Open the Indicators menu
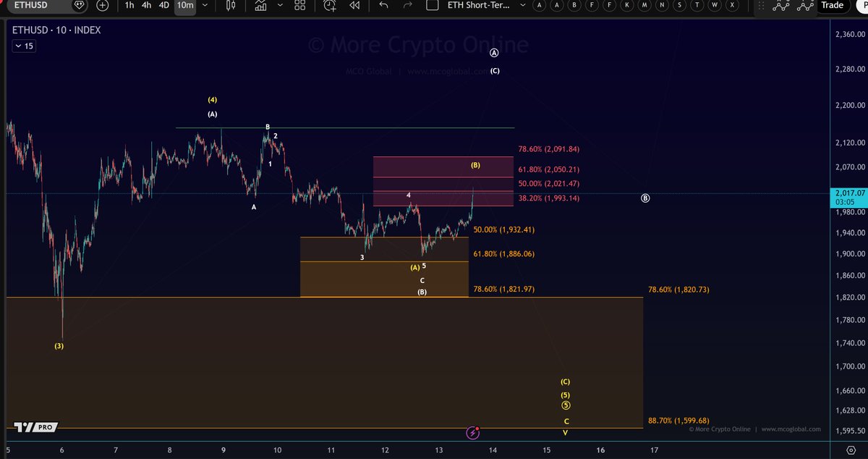Screen dimensions: 868x459 coord(260,5)
